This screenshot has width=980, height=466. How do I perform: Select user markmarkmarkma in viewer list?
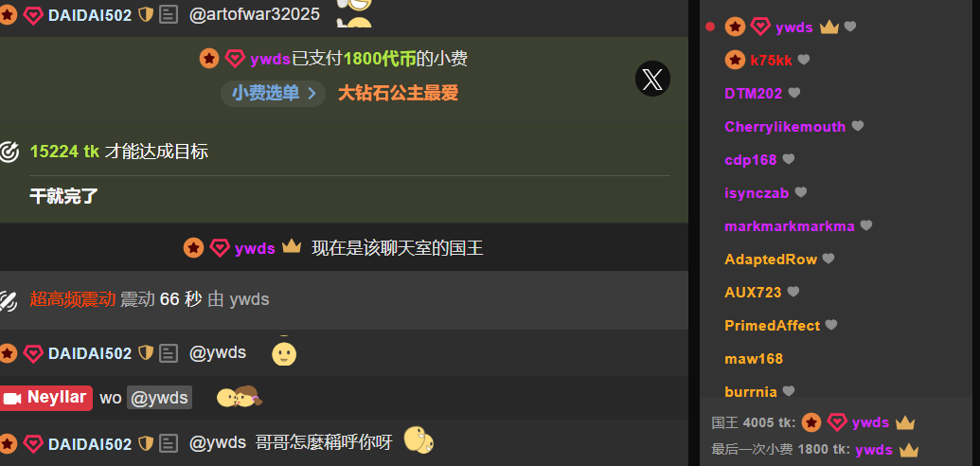tap(790, 225)
